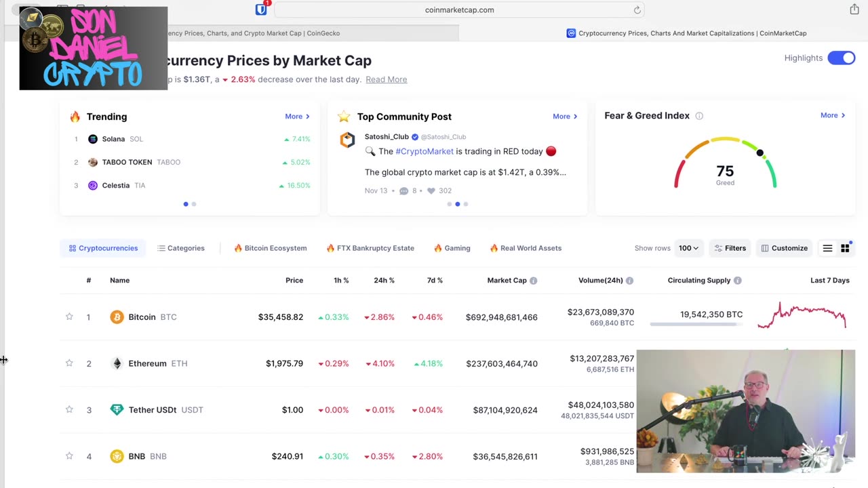The image size is (868, 488).
Task: Open Ethereum coin page link
Action: coord(158,363)
